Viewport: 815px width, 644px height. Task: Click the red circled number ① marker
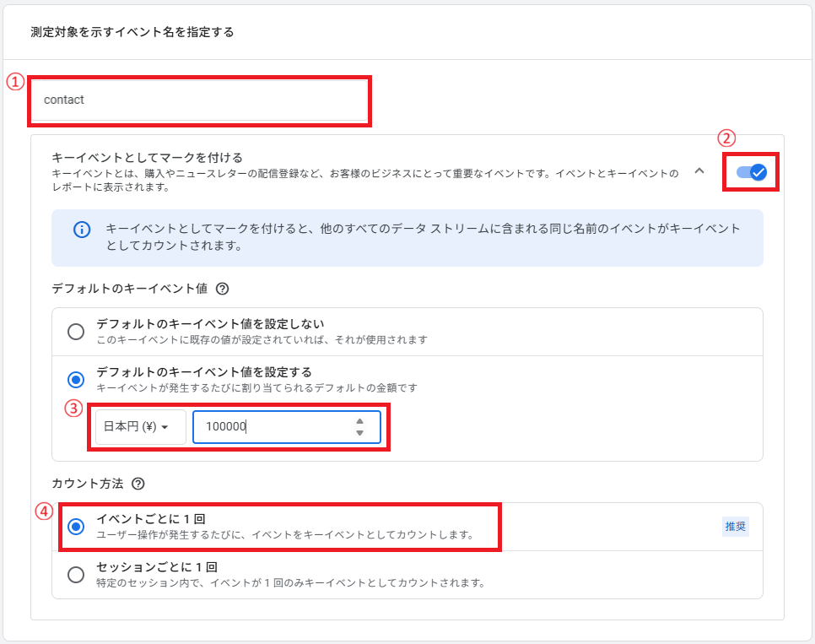coord(13,82)
